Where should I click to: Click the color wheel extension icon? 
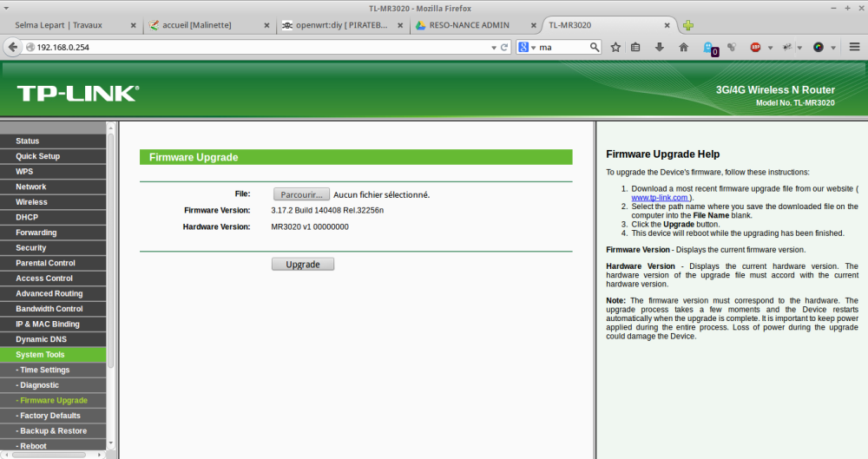pyautogui.click(x=819, y=48)
